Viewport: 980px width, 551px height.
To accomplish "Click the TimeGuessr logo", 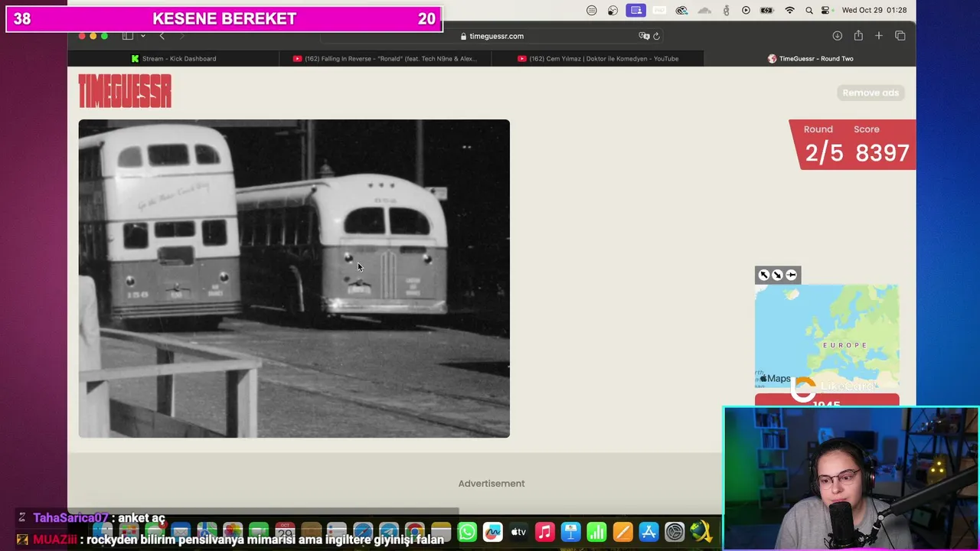I will tap(125, 92).
